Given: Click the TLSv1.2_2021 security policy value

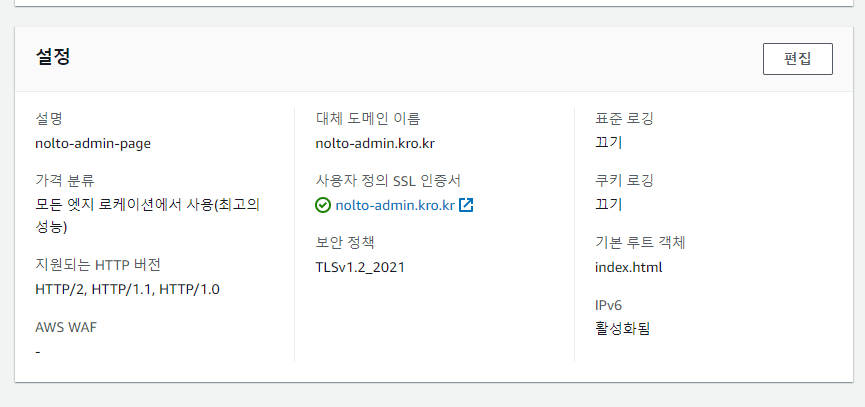Looking at the screenshot, I should click(x=360, y=267).
